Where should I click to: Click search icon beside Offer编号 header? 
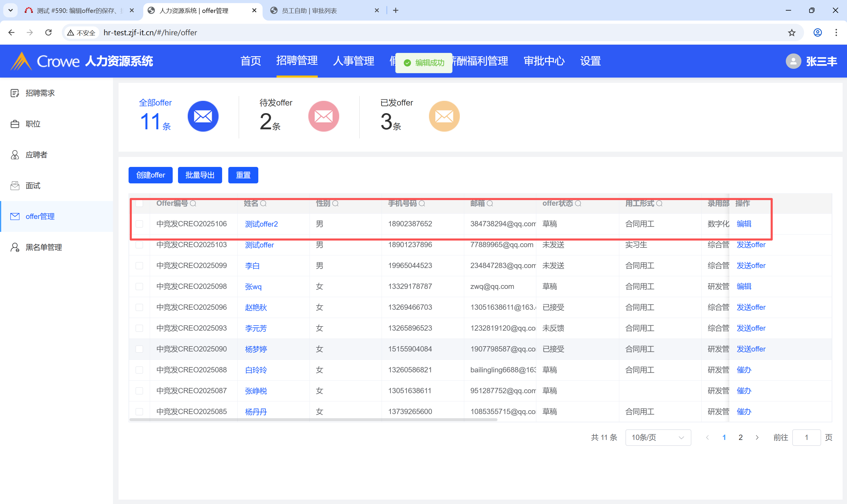coord(193,203)
